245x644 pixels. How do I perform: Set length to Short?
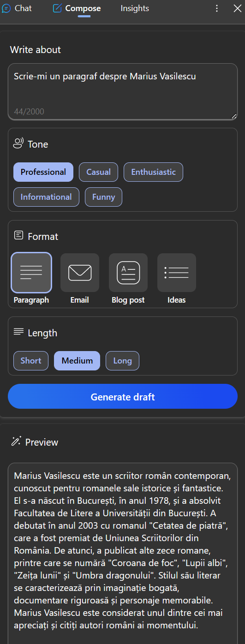pyautogui.click(x=31, y=361)
